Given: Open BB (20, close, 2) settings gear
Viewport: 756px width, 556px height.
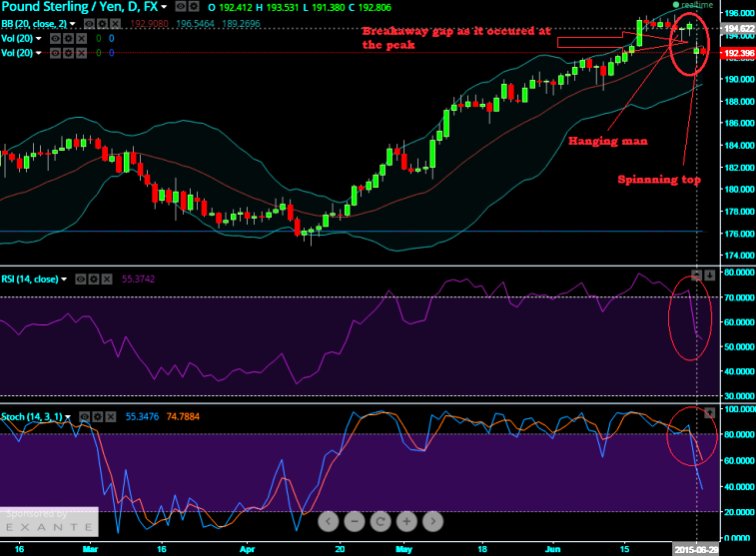Looking at the screenshot, I should coord(102,24).
